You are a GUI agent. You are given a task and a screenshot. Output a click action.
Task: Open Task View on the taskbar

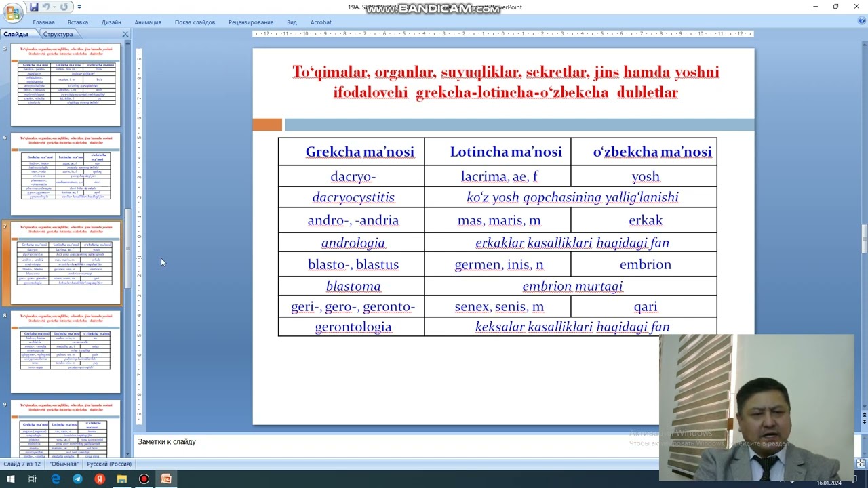point(33,479)
